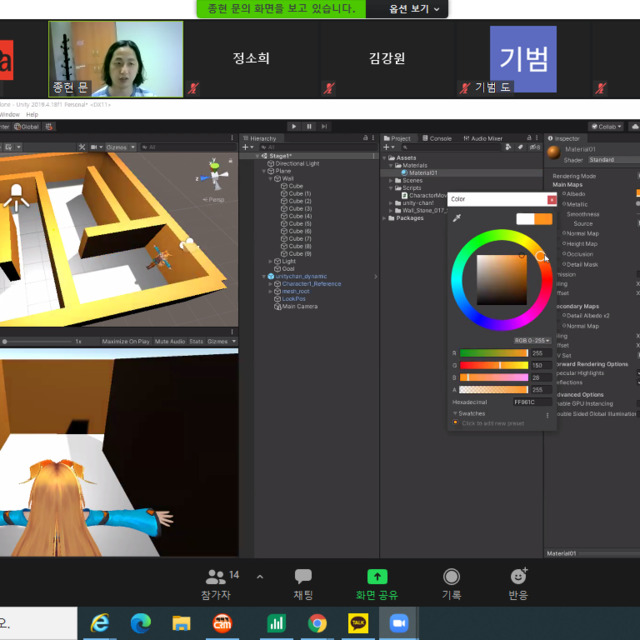
Task: Toggle Maximize On Play
Action: pos(126,341)
